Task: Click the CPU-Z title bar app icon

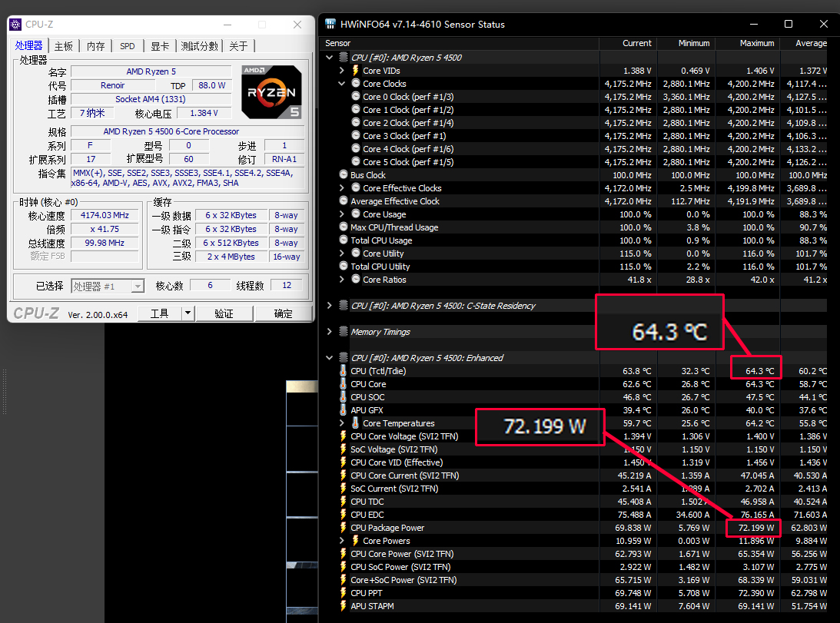Action: 16,25
